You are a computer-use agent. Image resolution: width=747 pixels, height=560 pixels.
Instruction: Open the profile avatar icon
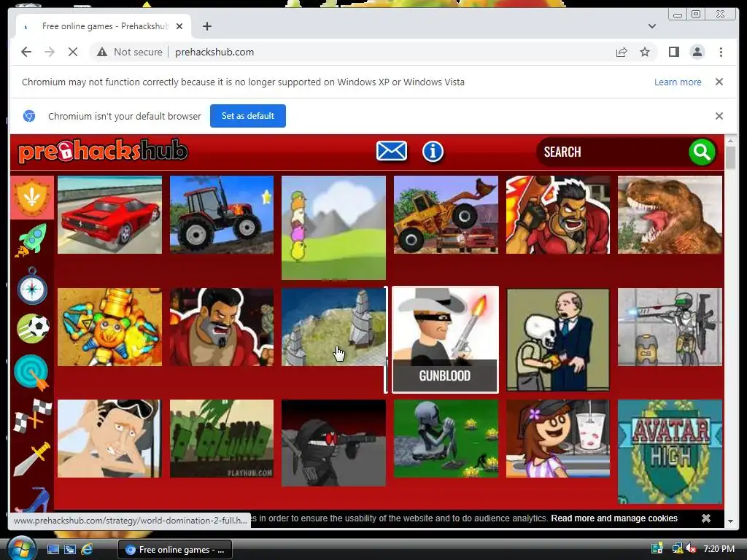697,52
